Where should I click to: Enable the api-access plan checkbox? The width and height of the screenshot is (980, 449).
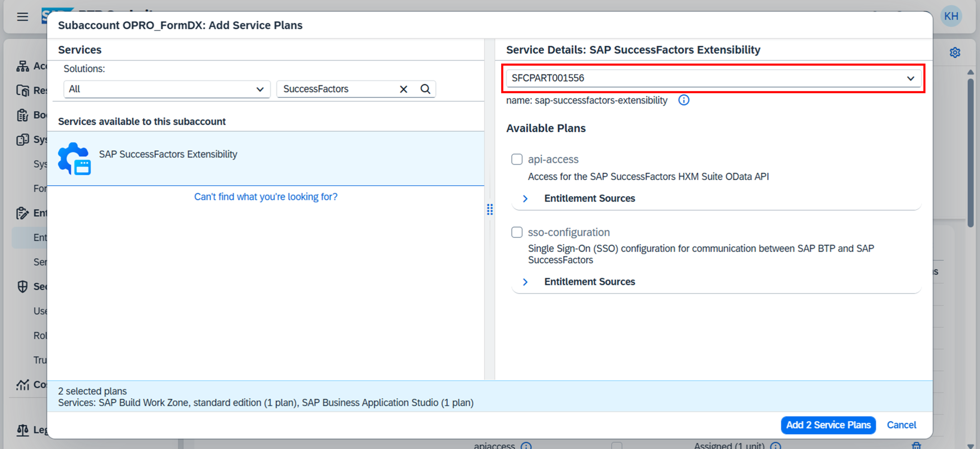tap(517, 159)
